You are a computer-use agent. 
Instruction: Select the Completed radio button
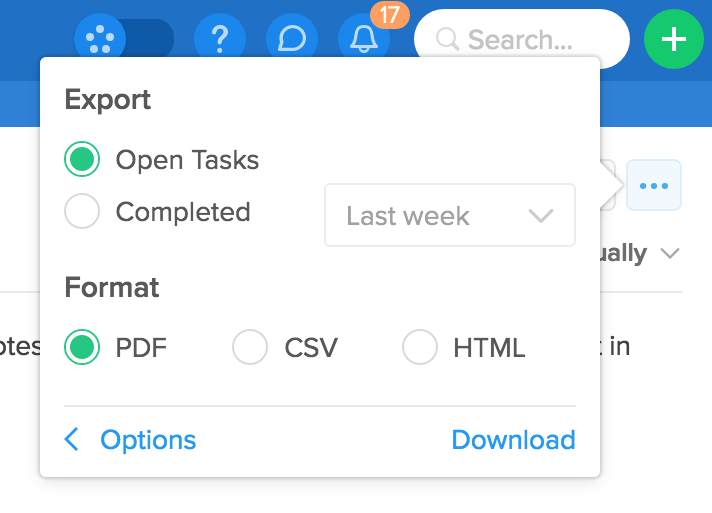coord(82,211)
